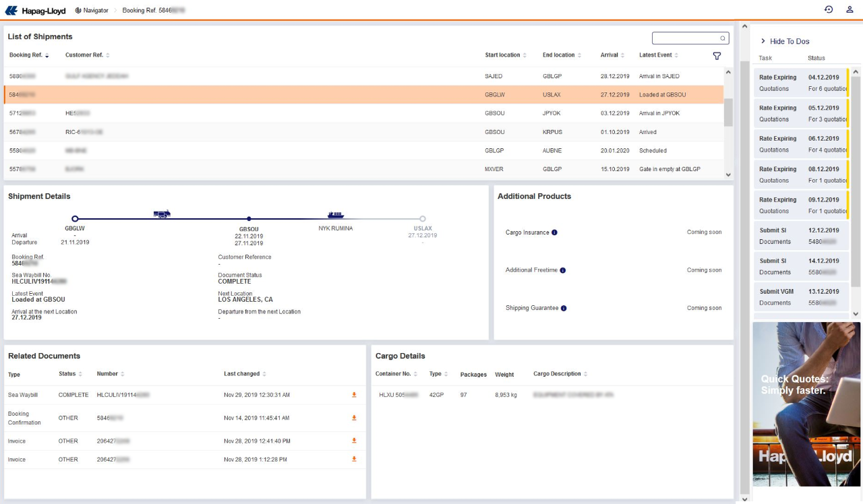Download the Booking Confirmation document

click(353, 418)
